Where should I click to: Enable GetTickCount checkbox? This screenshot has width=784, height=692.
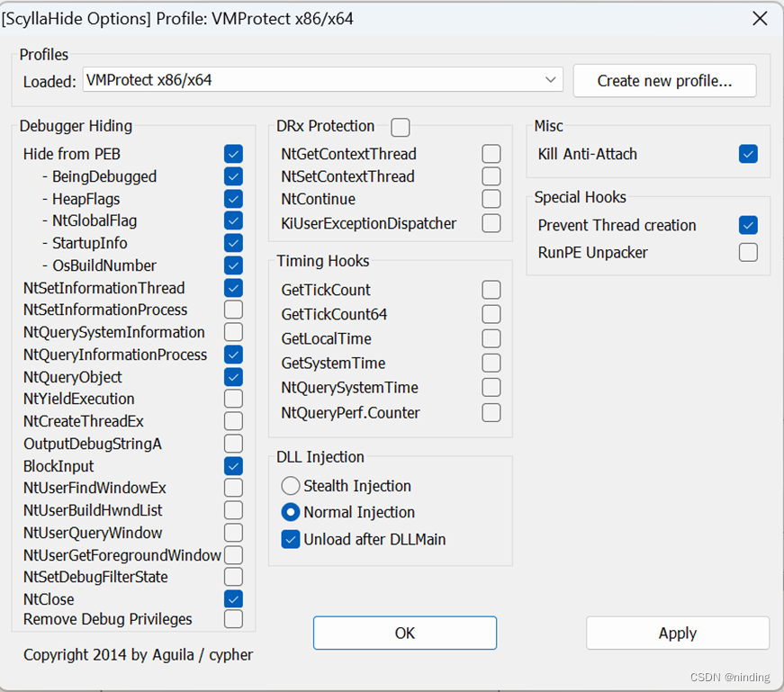point(491,290)
